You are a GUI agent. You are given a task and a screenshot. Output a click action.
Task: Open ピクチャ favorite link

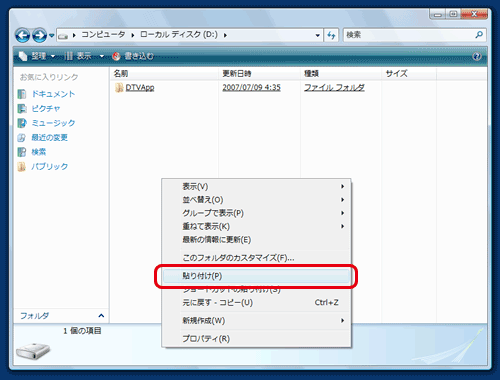46,109
